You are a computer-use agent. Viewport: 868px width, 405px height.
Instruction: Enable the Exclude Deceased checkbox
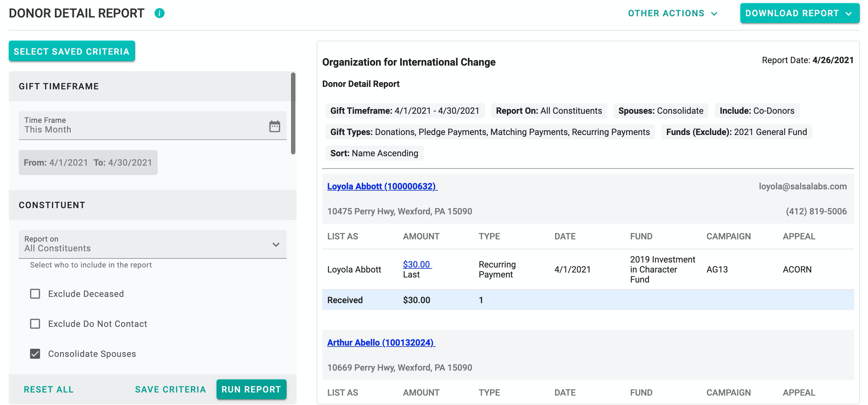pos(35,294)
